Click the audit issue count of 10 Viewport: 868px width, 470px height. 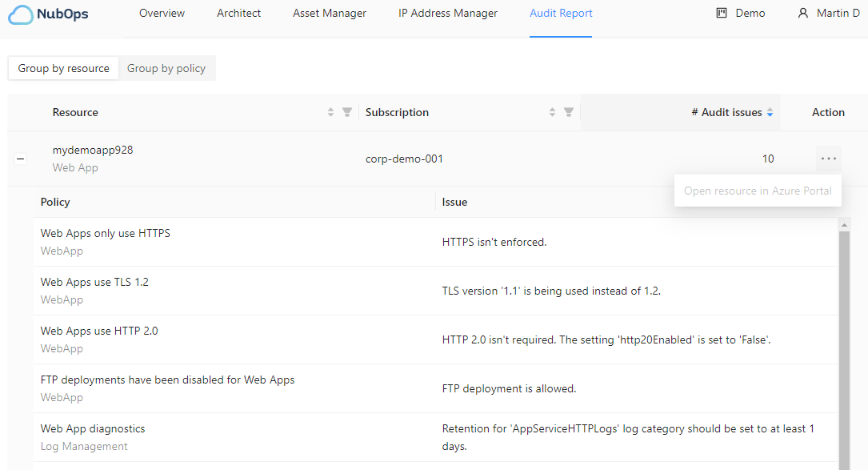click(x=768, y=159)
